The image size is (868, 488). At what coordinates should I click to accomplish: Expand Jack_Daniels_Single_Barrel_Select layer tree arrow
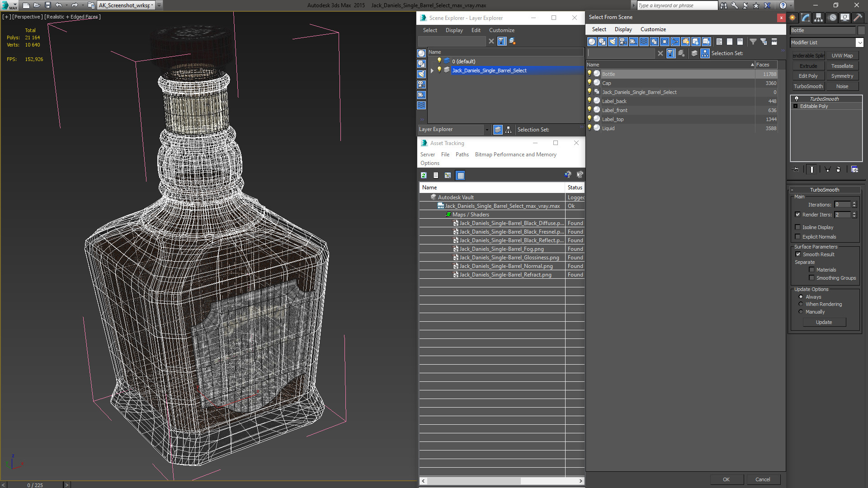(432, 70)
